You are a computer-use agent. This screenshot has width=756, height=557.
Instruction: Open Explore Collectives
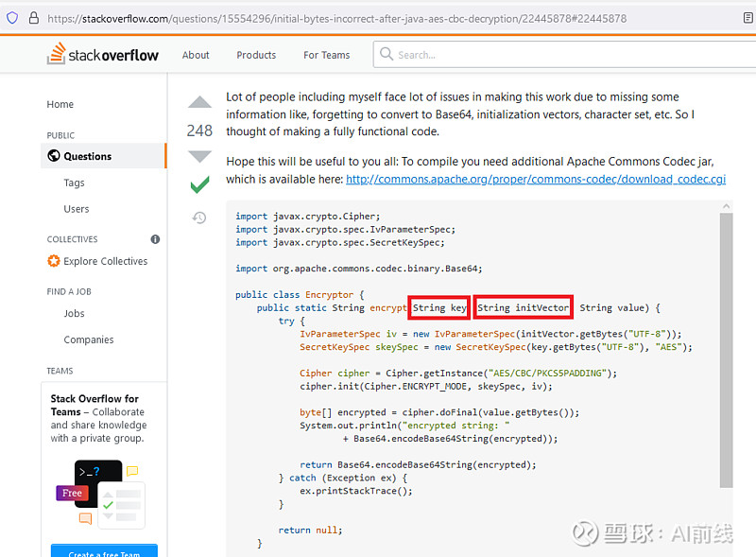click(105, 261)
